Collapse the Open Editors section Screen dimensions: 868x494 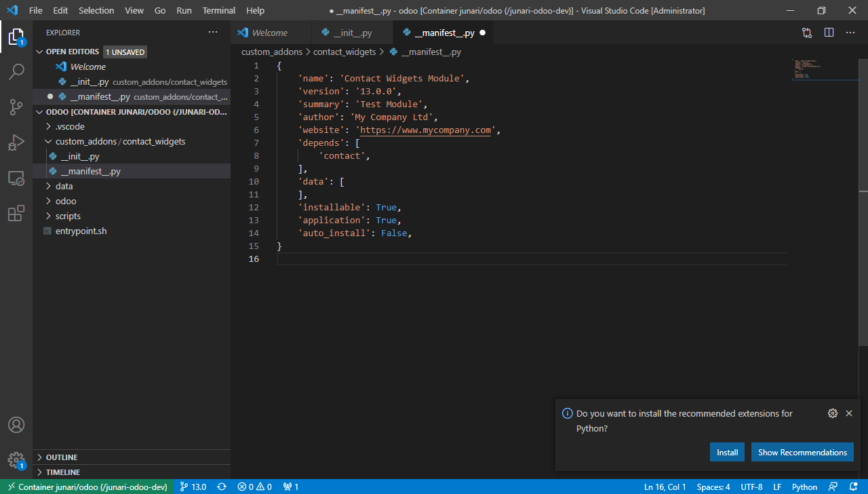72,52
